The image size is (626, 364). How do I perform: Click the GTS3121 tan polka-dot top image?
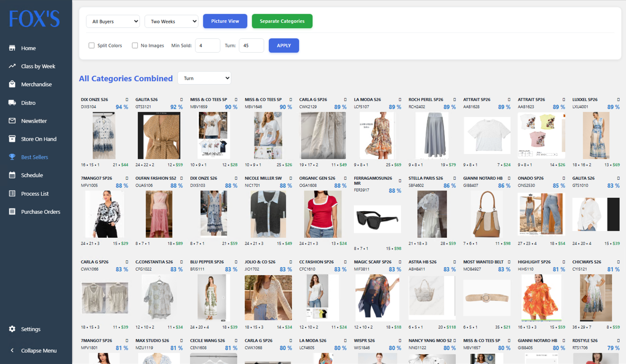(x=159, y=136)
